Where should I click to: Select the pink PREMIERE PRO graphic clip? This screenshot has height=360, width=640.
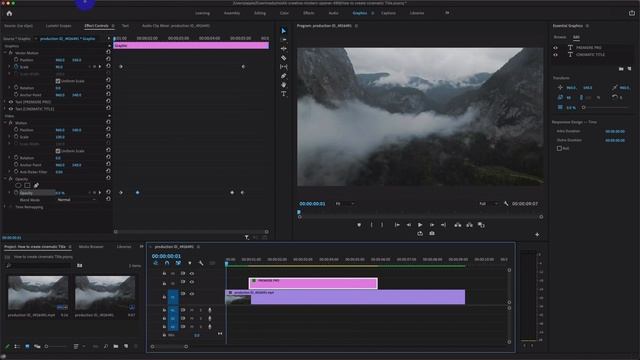[x=313, y=283]
